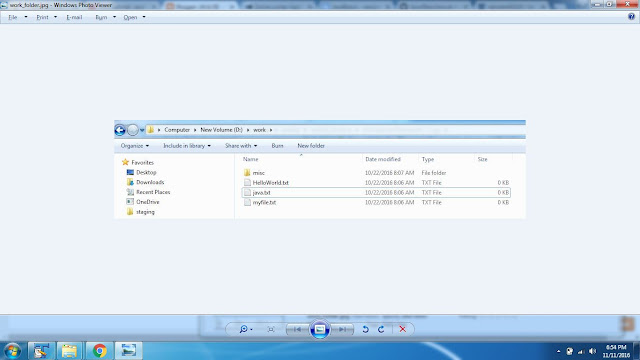
Task: Click the network signal tray icon
Action: point(581,351)
